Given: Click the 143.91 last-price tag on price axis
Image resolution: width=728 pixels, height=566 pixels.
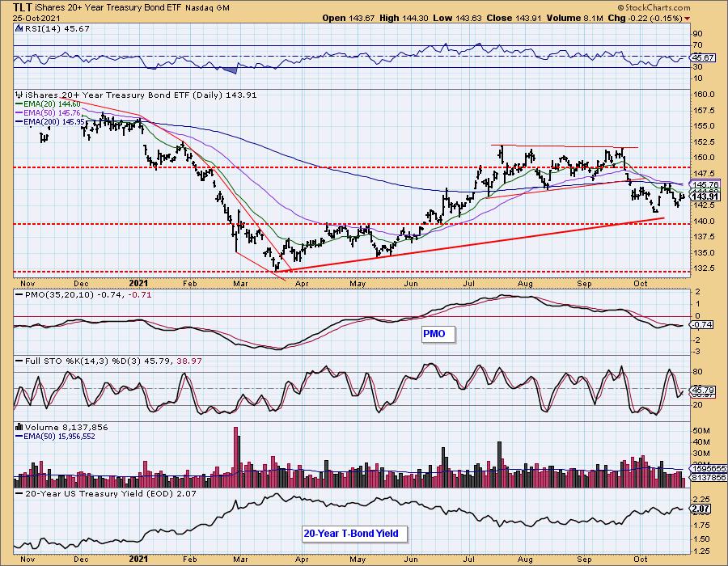Looking at the screenshot, I should pyautogui.click(x=705, y=196).
